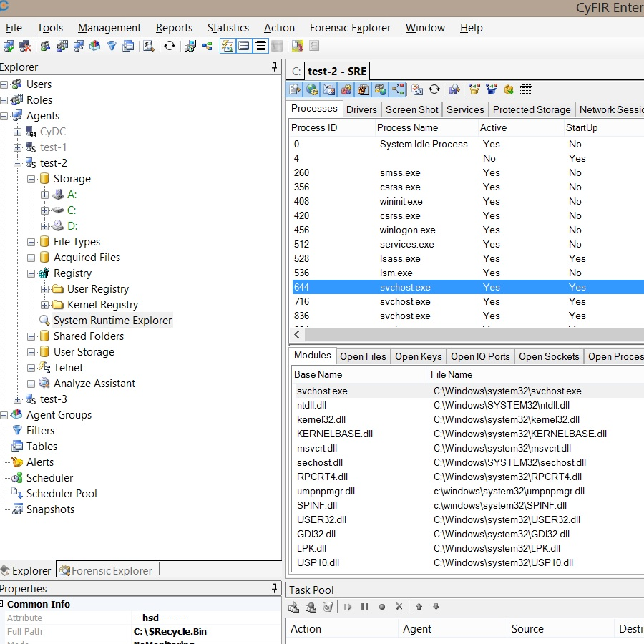Click the processes list horizontal scrollbar
The image size is (644, 644).
[x=465, y=334]
